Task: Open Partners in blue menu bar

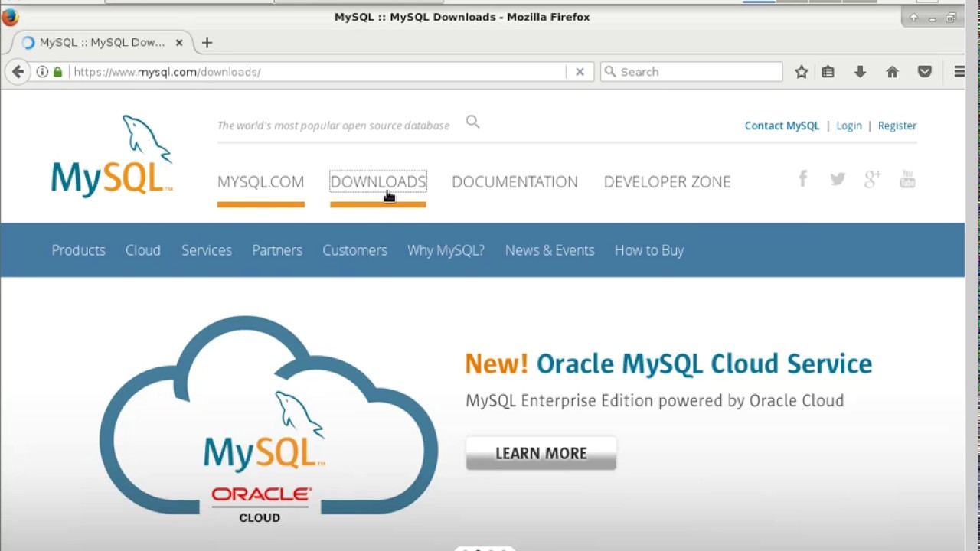Action: [277, 250]
